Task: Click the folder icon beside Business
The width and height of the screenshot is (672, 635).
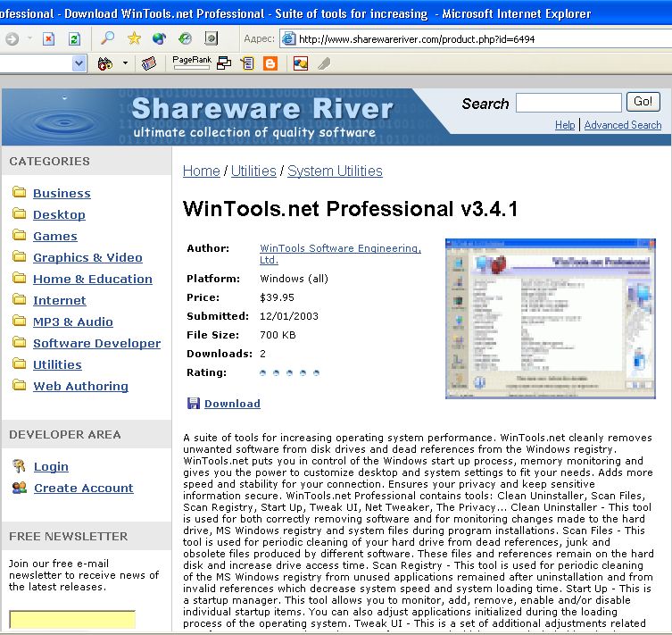Action: tap(20, 192)
